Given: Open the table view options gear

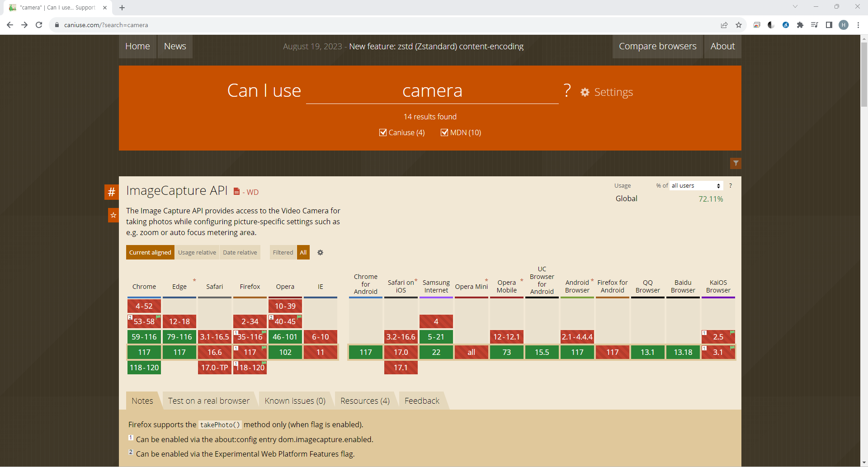Looking at the screenshot, I should click(x=320, y=253).
